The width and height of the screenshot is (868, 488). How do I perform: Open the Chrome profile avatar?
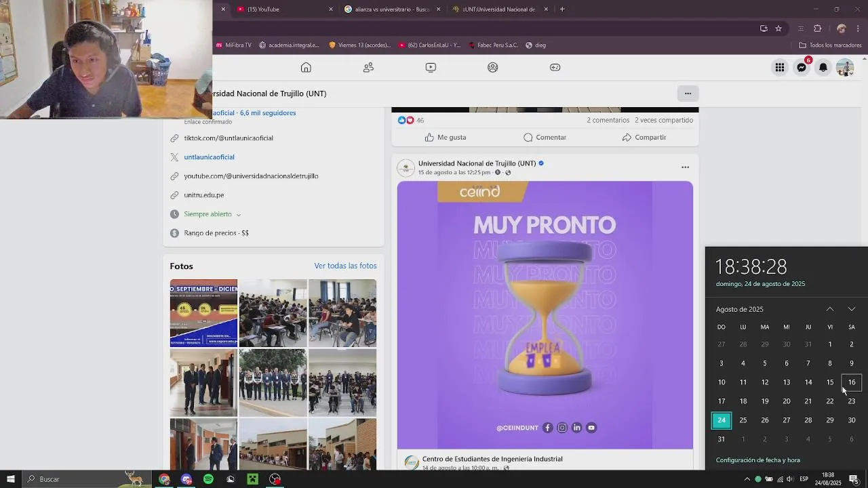point(842,28)
